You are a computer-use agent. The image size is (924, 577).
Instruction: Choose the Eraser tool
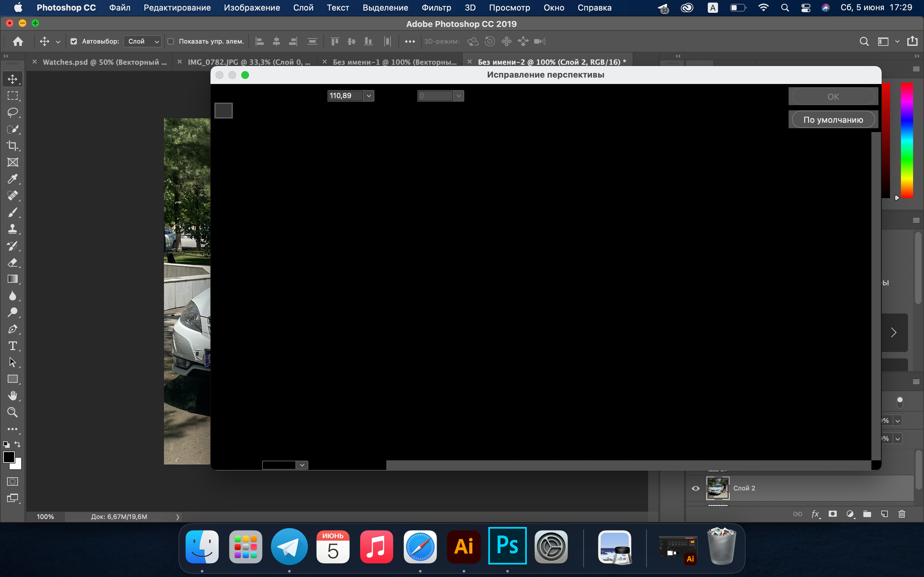pos(13,263)
